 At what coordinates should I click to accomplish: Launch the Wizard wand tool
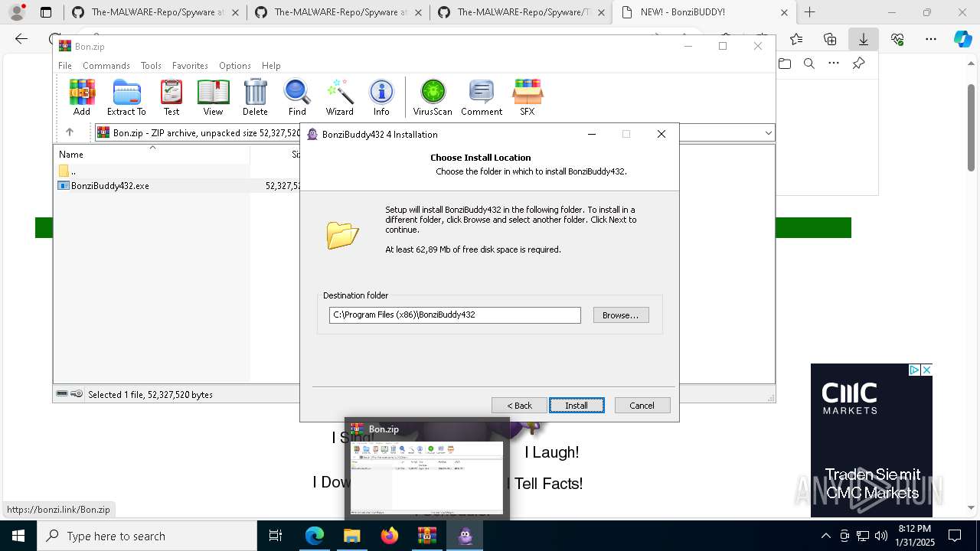(339, 97)
